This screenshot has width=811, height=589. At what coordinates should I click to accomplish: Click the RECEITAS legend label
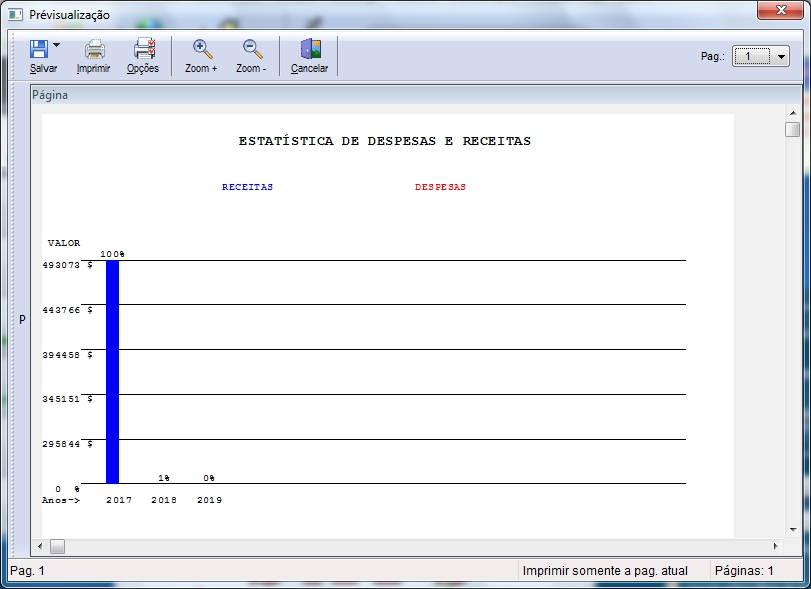click(x=247, y=187)
